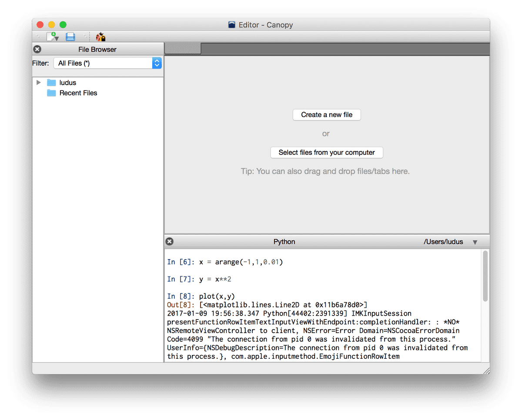Open the ladybug debug toolbar icon
The width and height of the screenshot is (522, 420).
click(100, 37)
